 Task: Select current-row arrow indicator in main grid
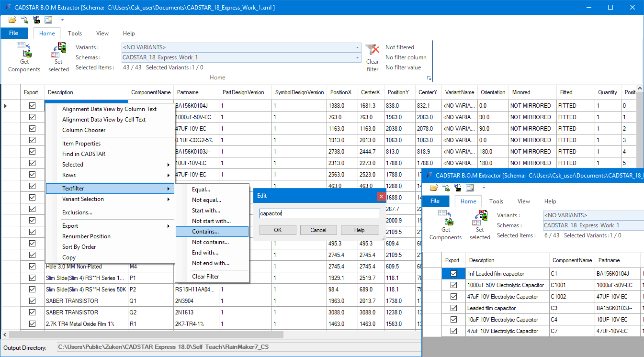pos(5,106)
